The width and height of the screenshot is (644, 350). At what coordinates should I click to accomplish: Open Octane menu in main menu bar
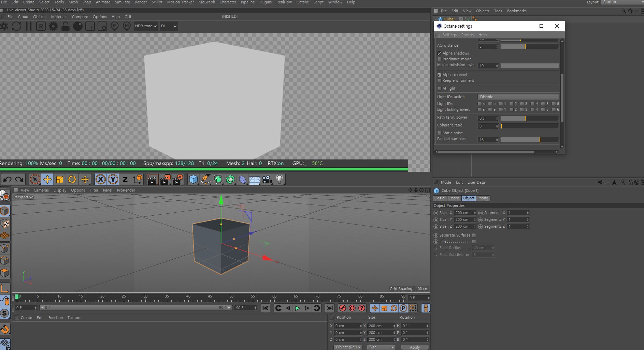[302, 2]
